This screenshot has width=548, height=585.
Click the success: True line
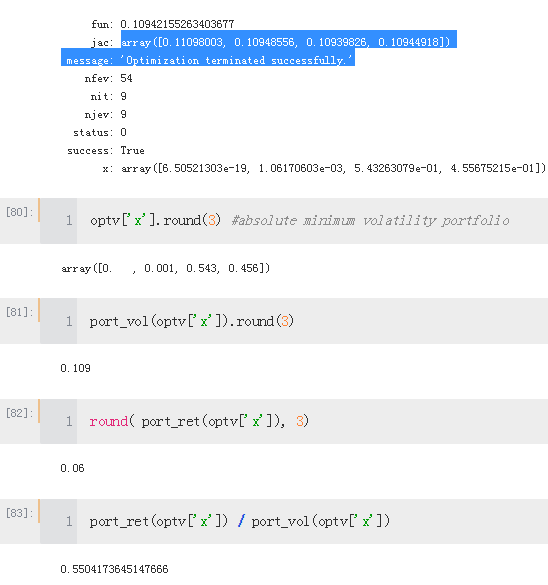[106, 150]
